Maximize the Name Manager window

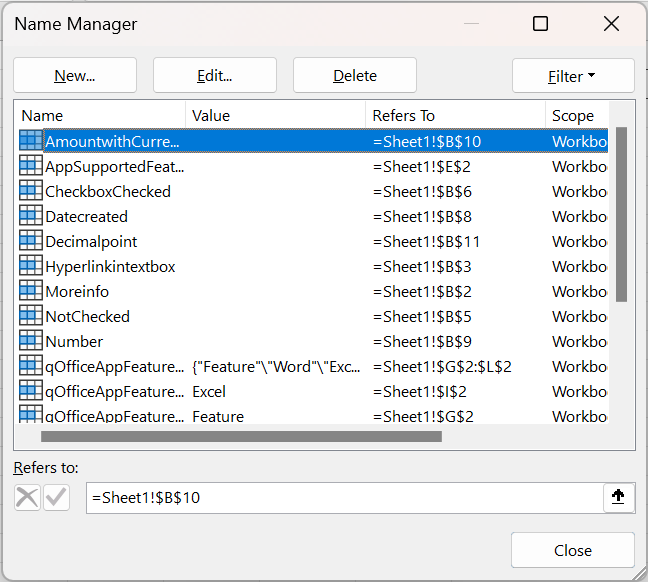[540, 24]
